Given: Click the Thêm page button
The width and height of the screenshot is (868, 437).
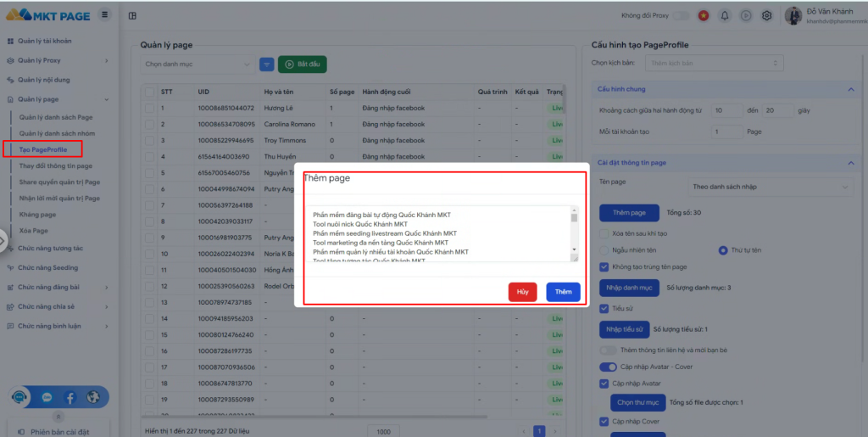Looking at the screenshot, I should click(630, 213).
